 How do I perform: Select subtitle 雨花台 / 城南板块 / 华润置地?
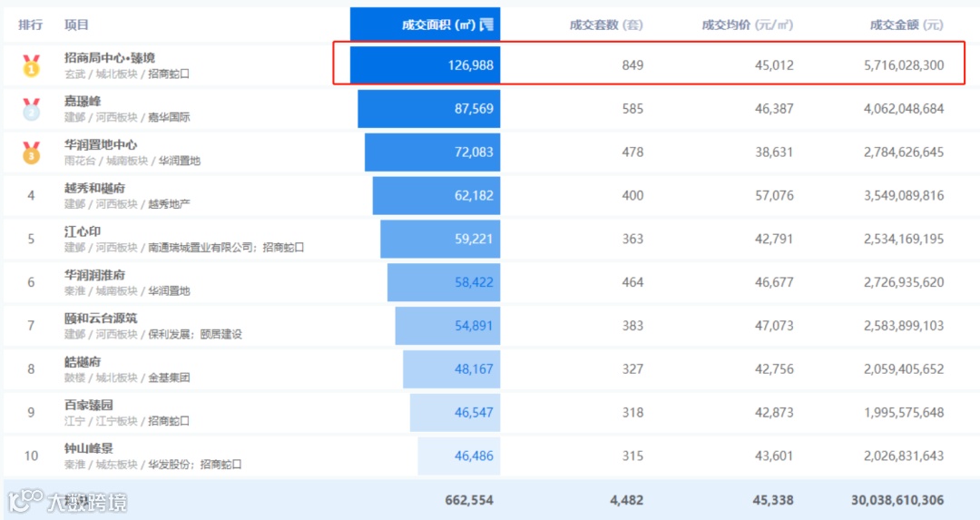tap(132, 161)
